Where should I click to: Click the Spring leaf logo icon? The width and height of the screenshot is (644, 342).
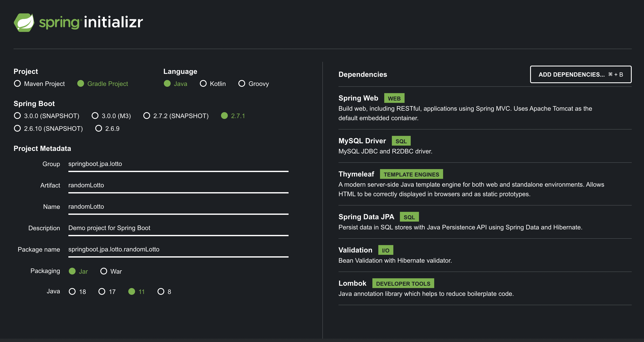[x=24, y=22]
